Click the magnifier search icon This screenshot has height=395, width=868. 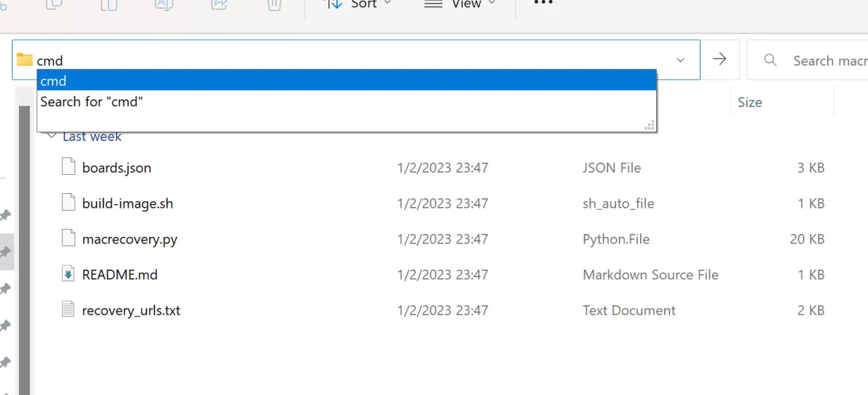[770, 60]
